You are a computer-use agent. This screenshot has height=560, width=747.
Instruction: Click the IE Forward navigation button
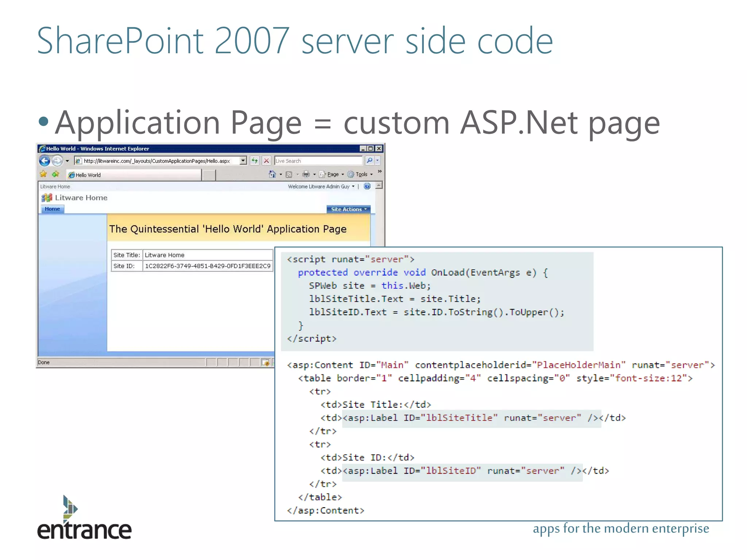(x=57, y=161)
